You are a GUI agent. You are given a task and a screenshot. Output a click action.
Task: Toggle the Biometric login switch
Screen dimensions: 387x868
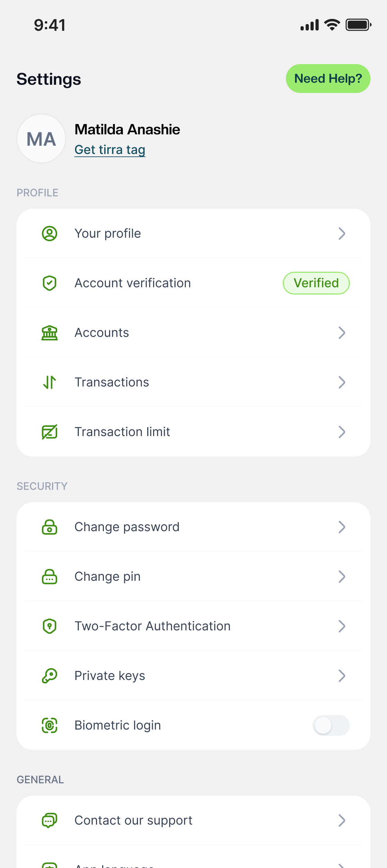click(x=331, y=725)
